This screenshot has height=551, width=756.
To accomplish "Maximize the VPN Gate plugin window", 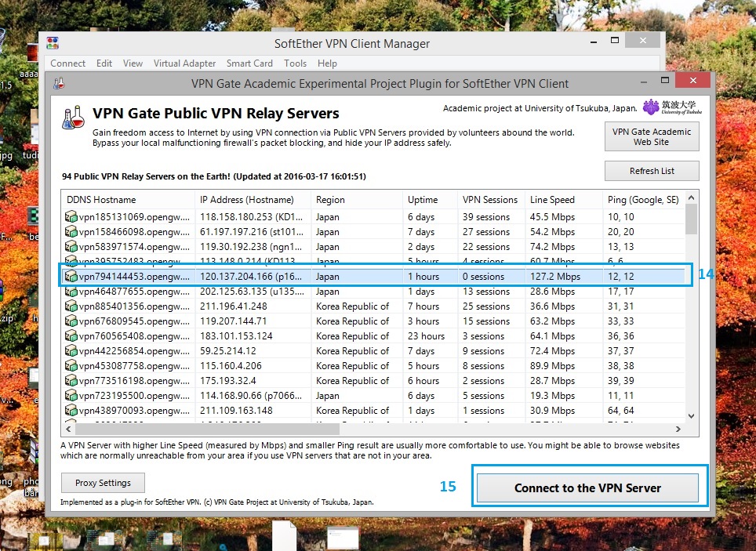I will pyautogui.click(x=665, y=80).
